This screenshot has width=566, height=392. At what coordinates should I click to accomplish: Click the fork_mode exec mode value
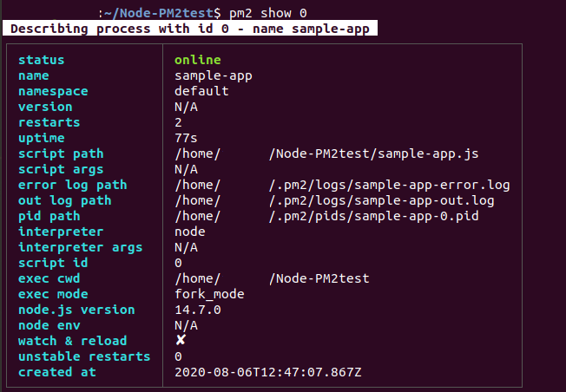coord(209,294)
